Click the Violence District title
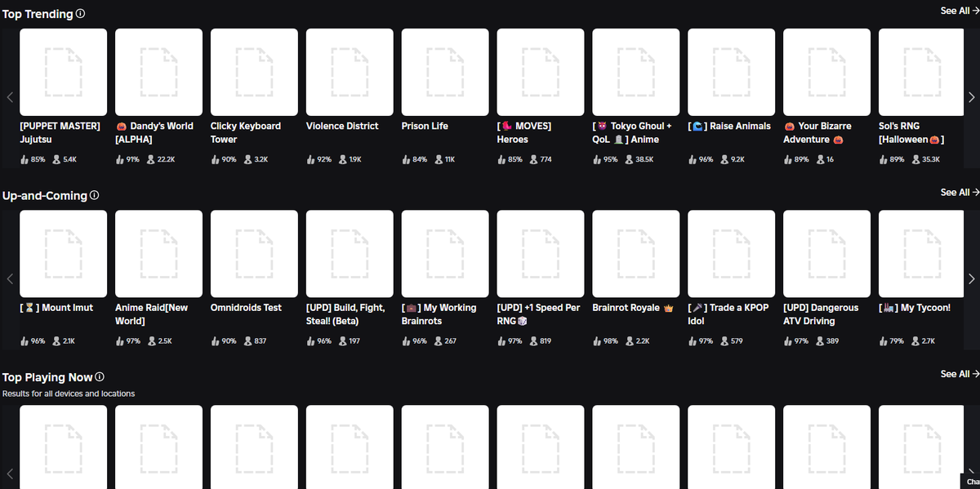Screen dimensions: 980x489 (x=342, y=126)
